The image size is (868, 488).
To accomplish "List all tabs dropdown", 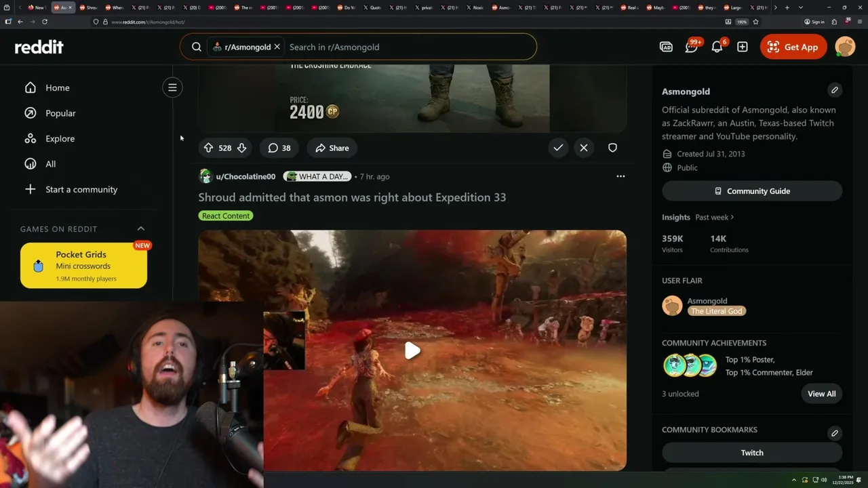I will [801, 7].
